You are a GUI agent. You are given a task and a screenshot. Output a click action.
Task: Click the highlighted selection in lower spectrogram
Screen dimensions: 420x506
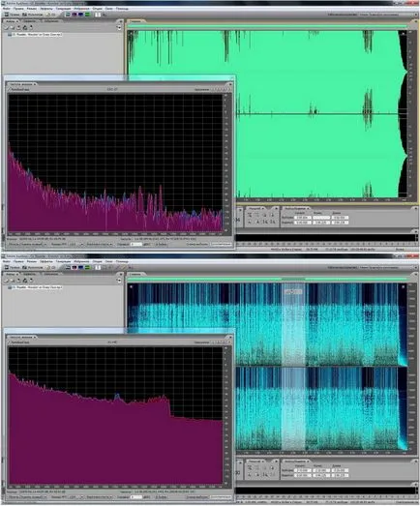pos(293,367)
